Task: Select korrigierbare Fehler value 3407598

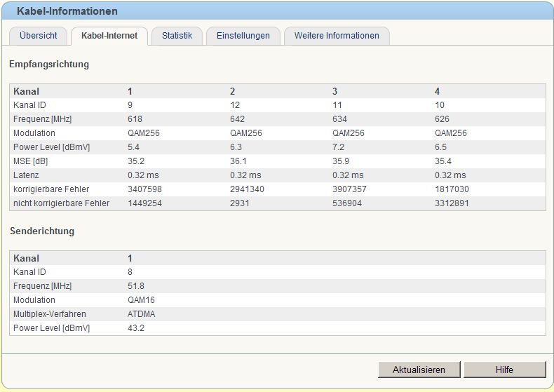Action: pos(144,189)
